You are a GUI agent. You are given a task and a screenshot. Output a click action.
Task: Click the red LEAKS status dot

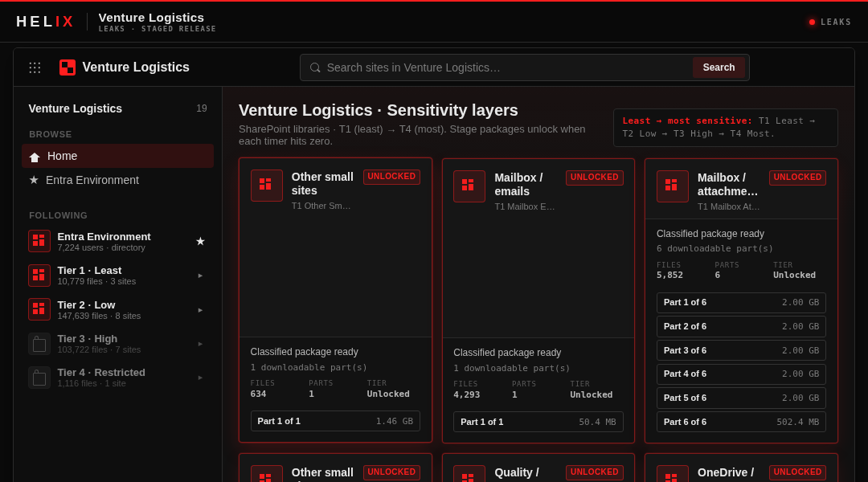pyautogui.click(x=812, y=22)
